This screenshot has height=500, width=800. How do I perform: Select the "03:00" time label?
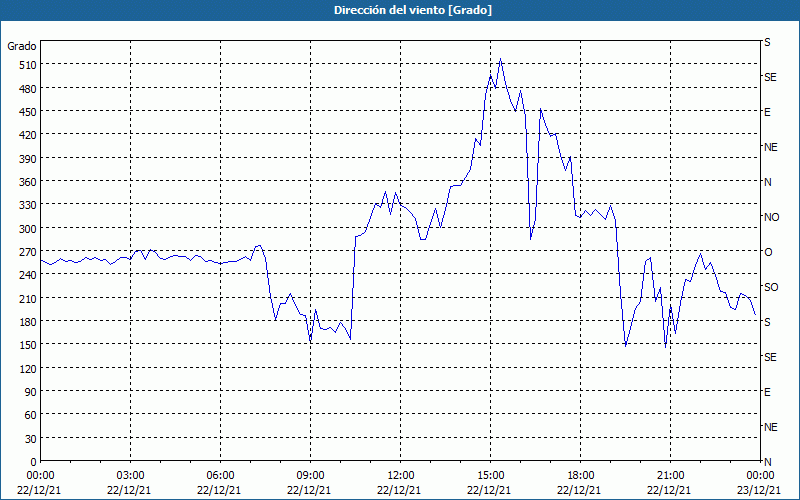pos(130,476)
